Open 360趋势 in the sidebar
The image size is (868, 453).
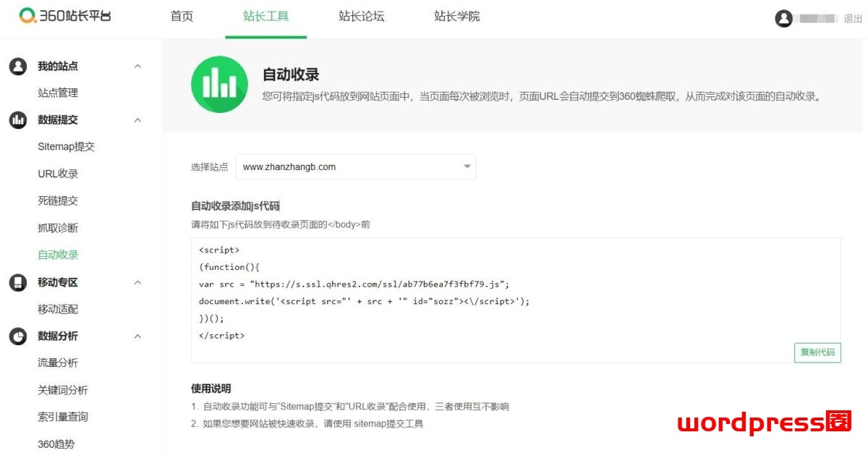click(56, 444)
